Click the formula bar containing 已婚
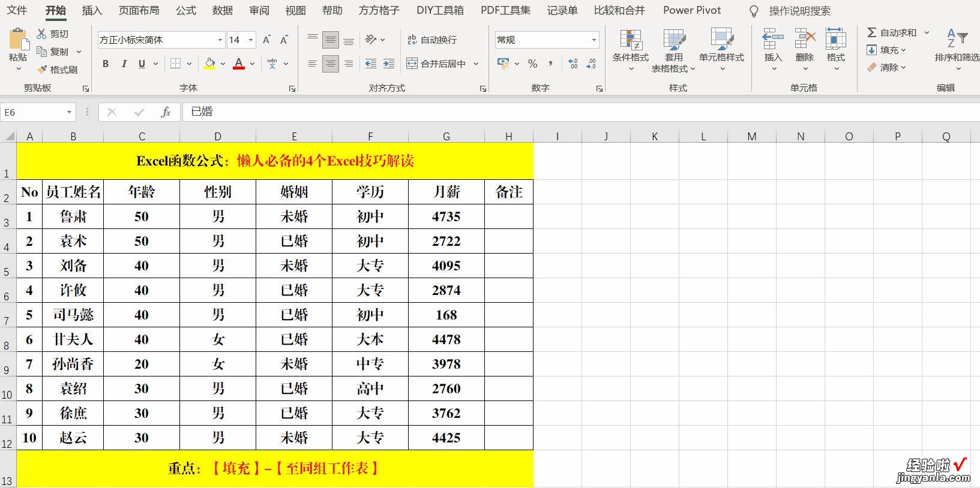The width and height of the screenshot is (980, 488). point(581,112)
